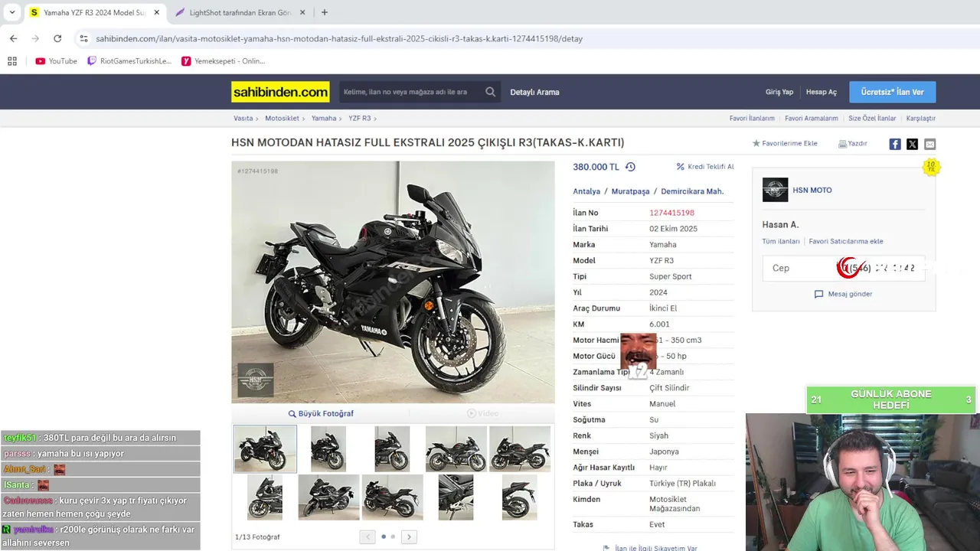
Task: Click Favori Satıcılarıma ekle
Action: (846, 242)
